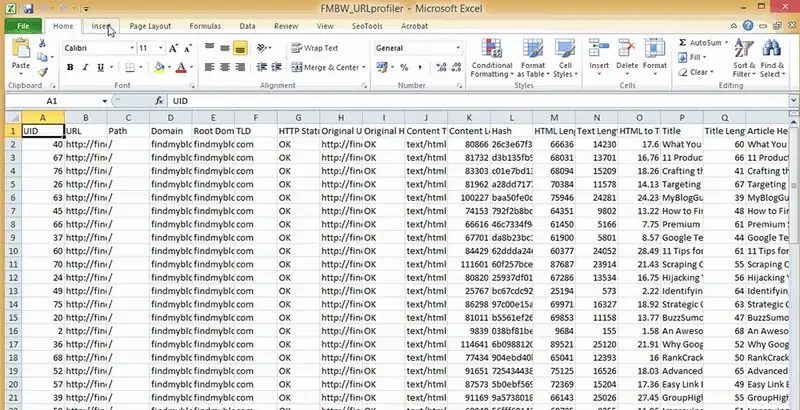Open the Fill options
This screenshot has height=410, width=800.
[692, 58]
